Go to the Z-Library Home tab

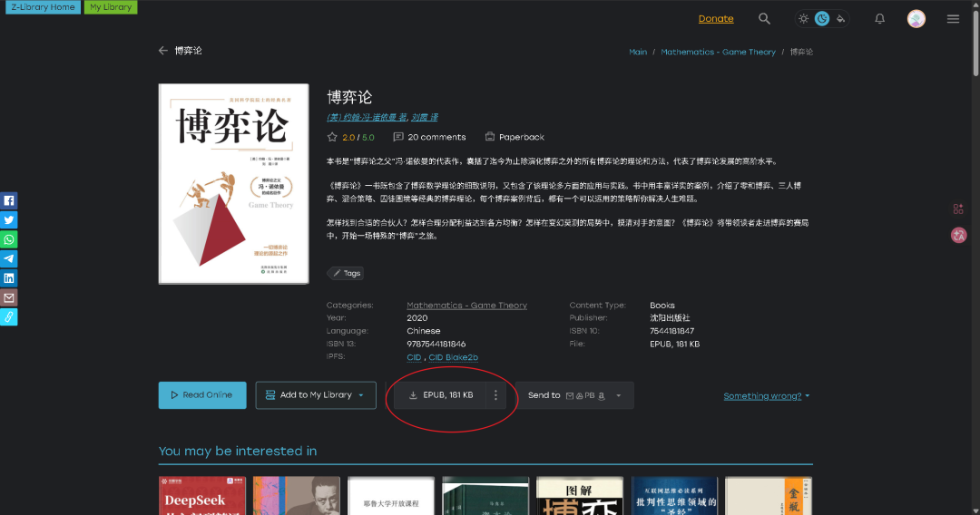[x=43, y=7]
